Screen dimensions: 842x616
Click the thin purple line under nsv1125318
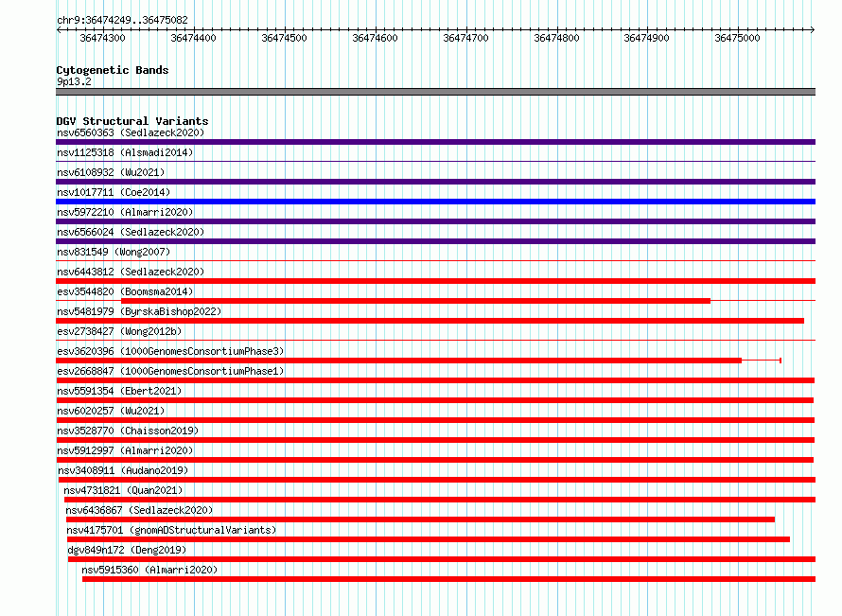tap(435, 161)
